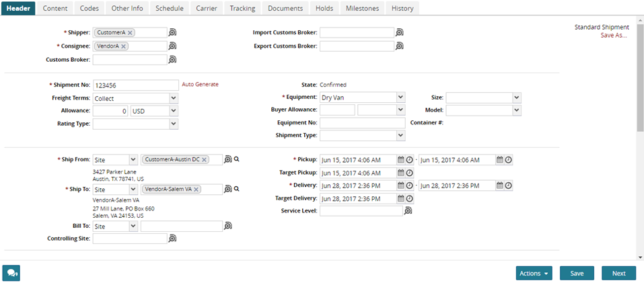The image size is (644, 285).
Task: Remove CustomerA tag from Shipper field
Action: click(130, 32)
